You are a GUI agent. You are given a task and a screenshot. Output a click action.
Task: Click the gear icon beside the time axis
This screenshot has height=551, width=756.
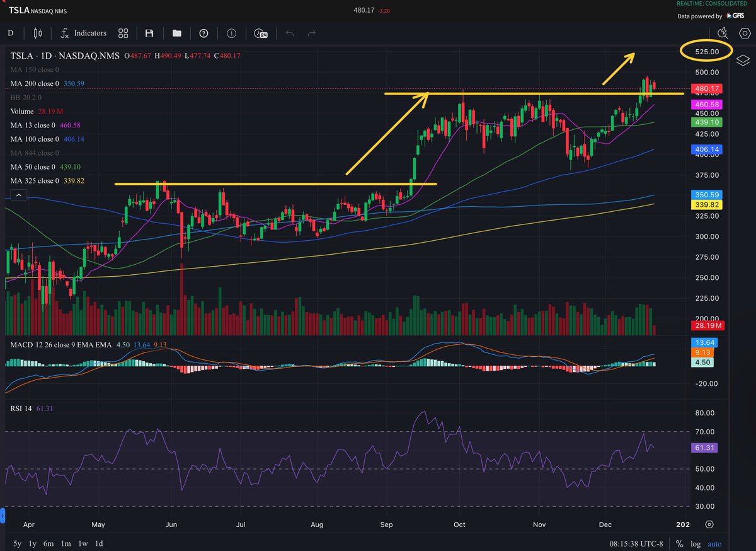point(709,525)
